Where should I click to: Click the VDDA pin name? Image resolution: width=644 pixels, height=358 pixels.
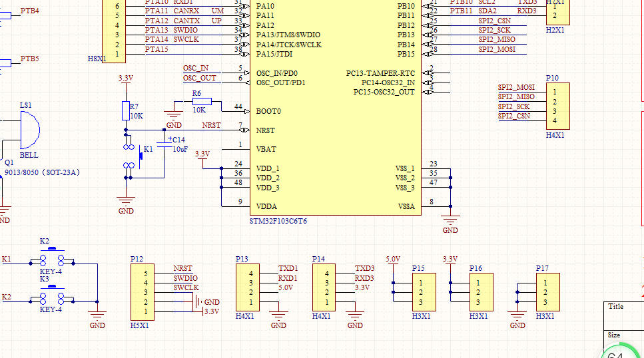[x=266, y=206]
